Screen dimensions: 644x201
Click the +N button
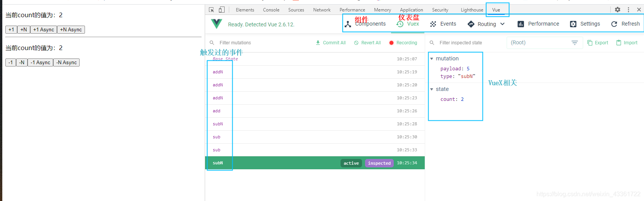(x=24, y=29)
